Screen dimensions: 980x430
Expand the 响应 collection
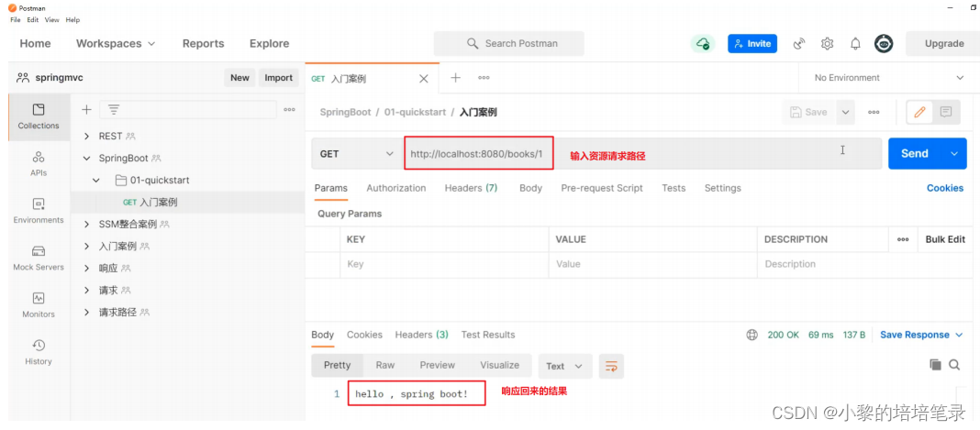[87, 269]
